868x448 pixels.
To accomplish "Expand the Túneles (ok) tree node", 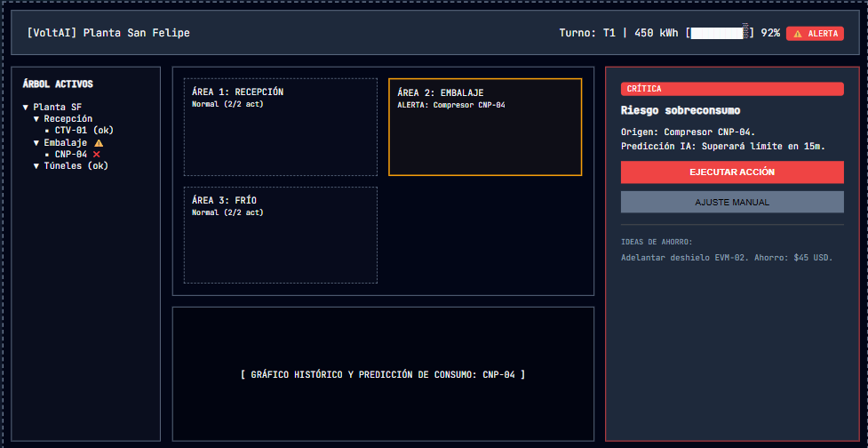I will pyautogui.click(x=36, y=166).
